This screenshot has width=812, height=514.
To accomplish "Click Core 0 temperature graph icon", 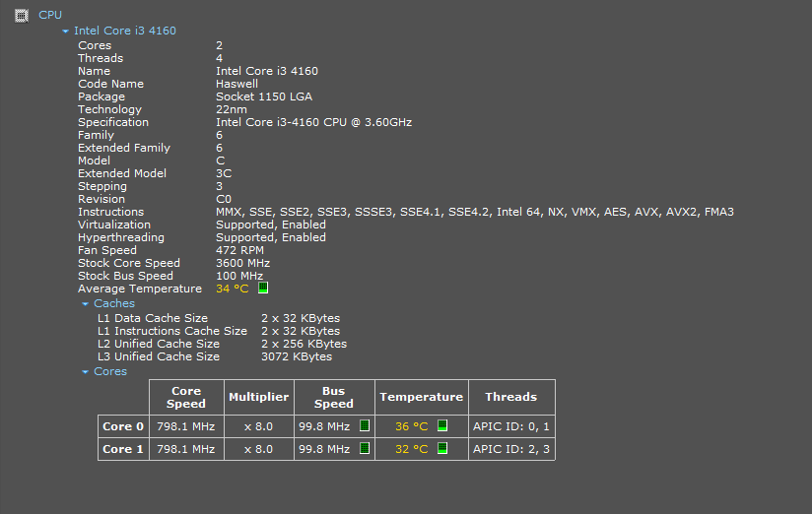I will (442, 425).
